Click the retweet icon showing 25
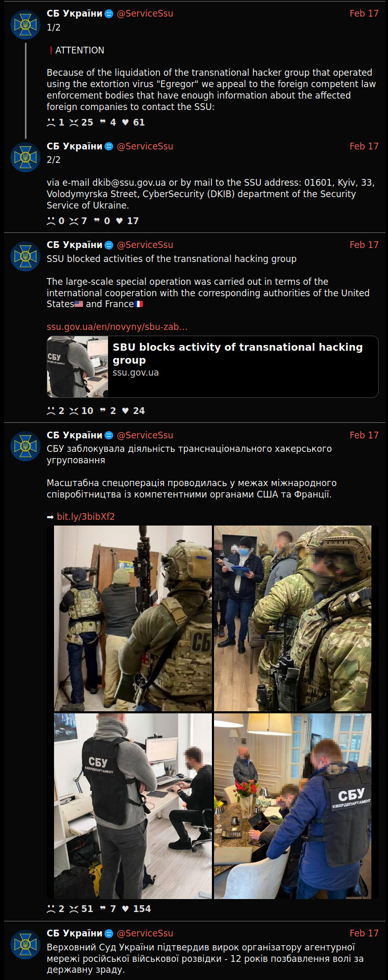This screenshot has width=388, height=980. coord(74,122)
